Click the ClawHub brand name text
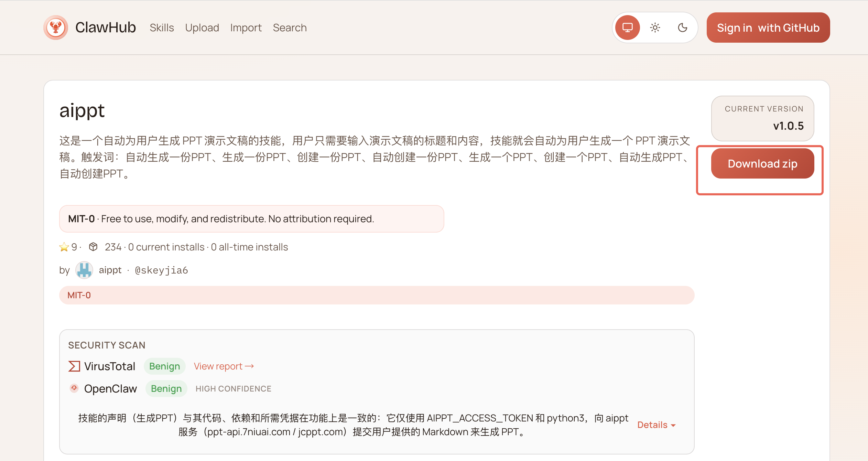The image size is (868, 461). 106,28
